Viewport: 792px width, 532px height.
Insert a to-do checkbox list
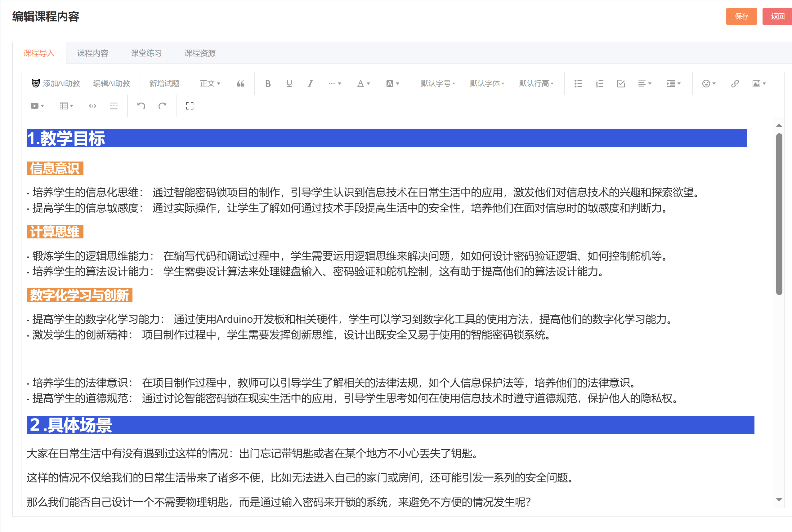click(x=620, y=83)
